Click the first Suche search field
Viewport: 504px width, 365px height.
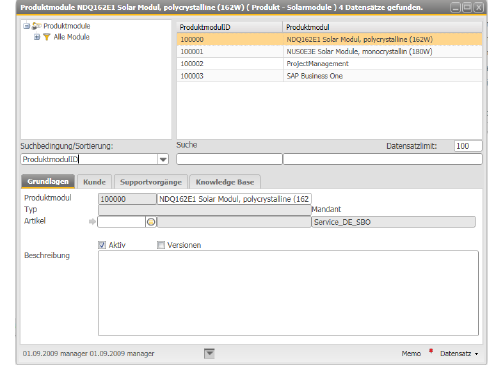(x=229, y=159)
